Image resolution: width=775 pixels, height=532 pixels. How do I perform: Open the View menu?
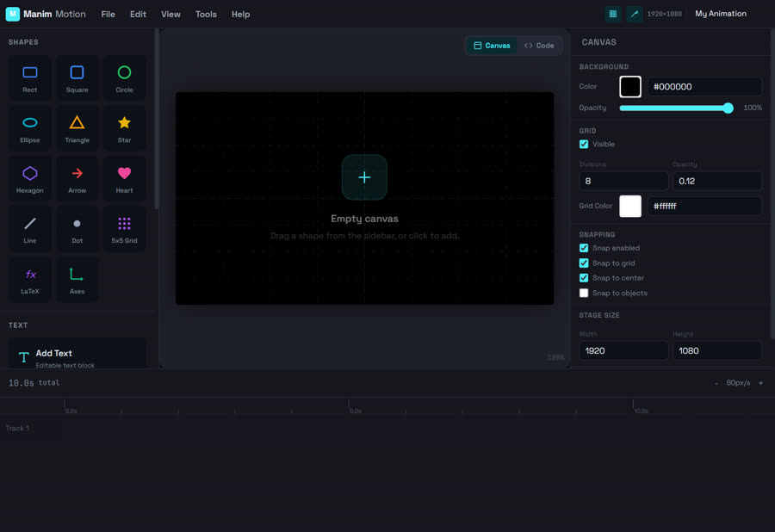pyautogui.click(x=170, y=15)
